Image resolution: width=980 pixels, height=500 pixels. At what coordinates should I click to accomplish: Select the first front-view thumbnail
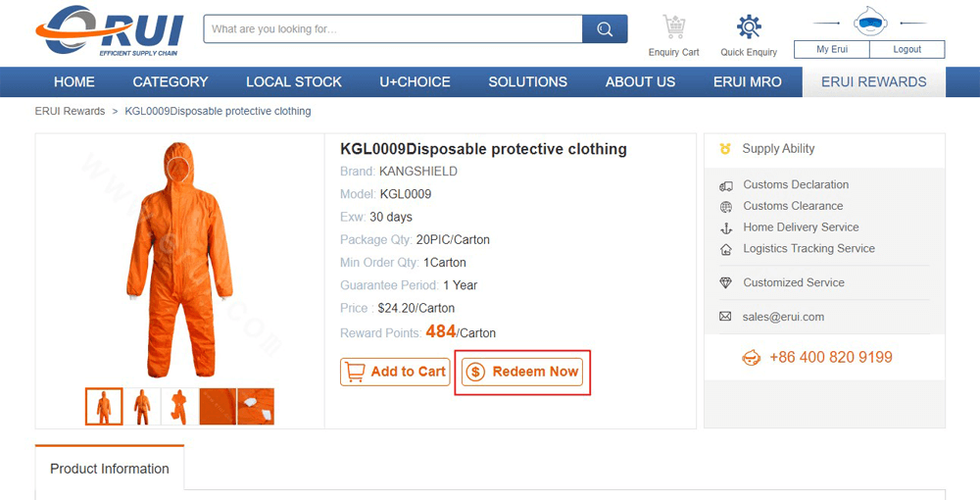104,406
